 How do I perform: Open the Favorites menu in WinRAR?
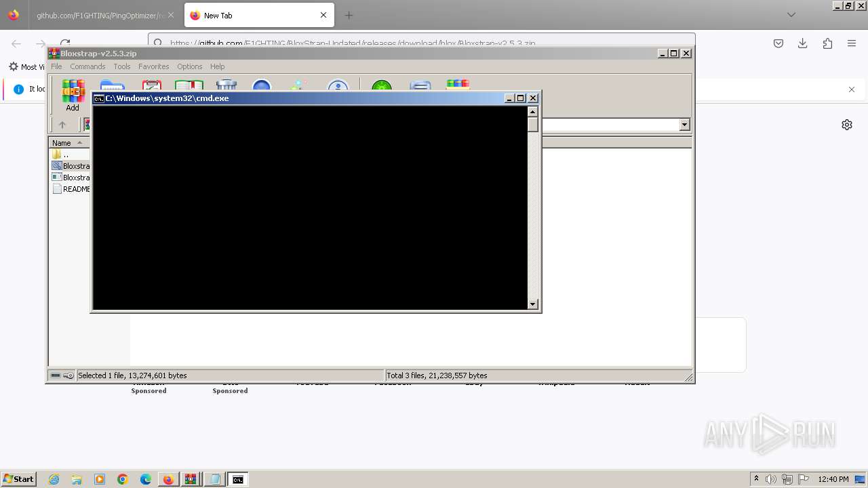tap(154, 66)
